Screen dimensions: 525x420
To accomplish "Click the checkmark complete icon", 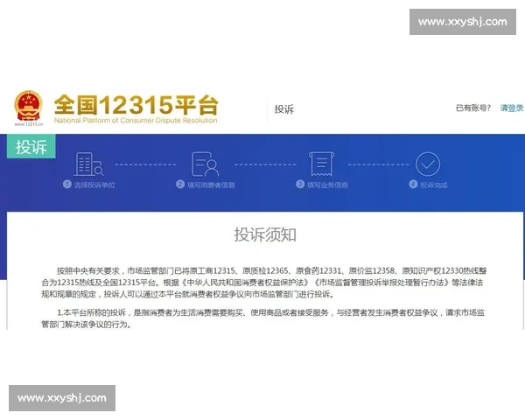I will tap(428, 164).
